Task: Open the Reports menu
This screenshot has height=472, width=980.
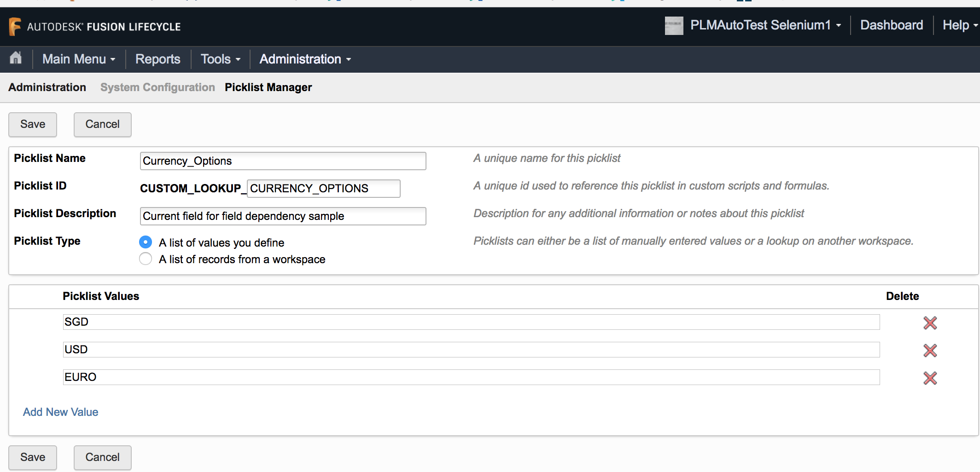Action: point(157,59)
